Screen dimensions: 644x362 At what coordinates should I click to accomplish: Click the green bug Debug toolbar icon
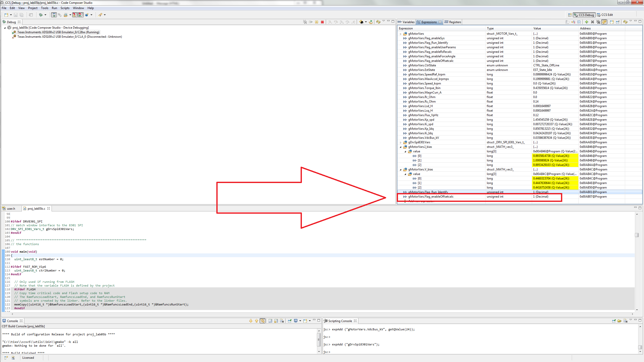41,15
